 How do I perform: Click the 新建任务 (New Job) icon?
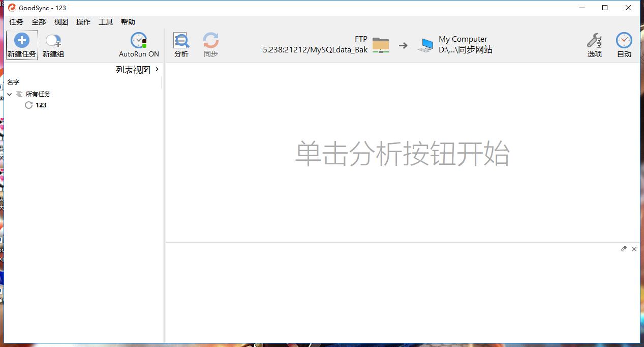21,41
